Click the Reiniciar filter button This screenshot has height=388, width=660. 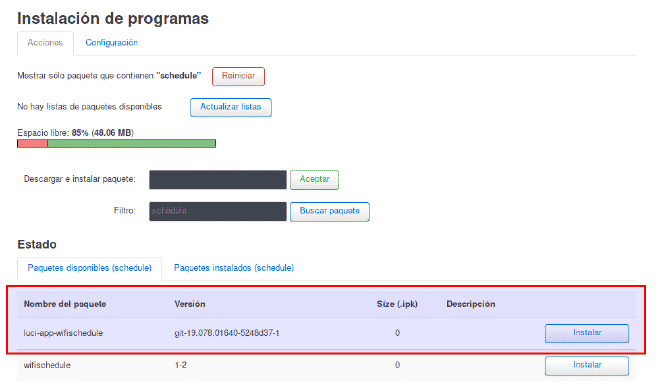click(x=238, y=76)
